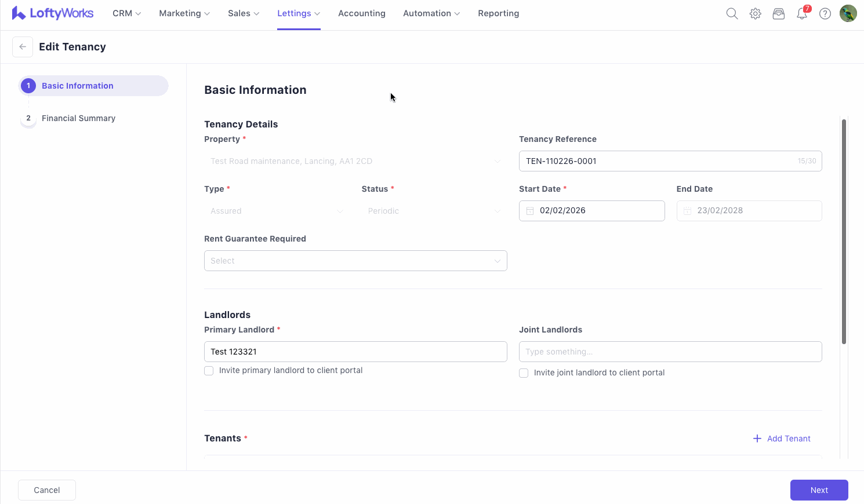Expand the Rent Guarantee Required dropdown
Image resolution: width=864 pixels, height=504 pixels.
[355, 261]
